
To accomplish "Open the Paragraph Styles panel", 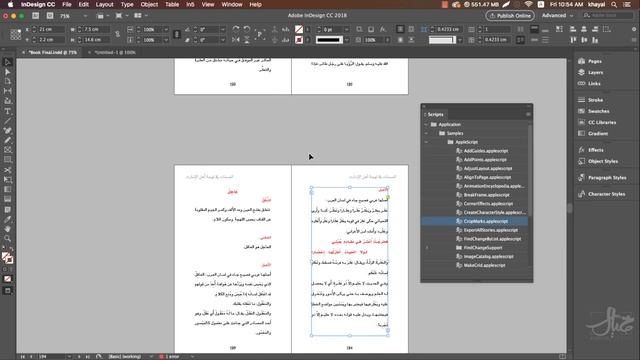I will point(607,178).
